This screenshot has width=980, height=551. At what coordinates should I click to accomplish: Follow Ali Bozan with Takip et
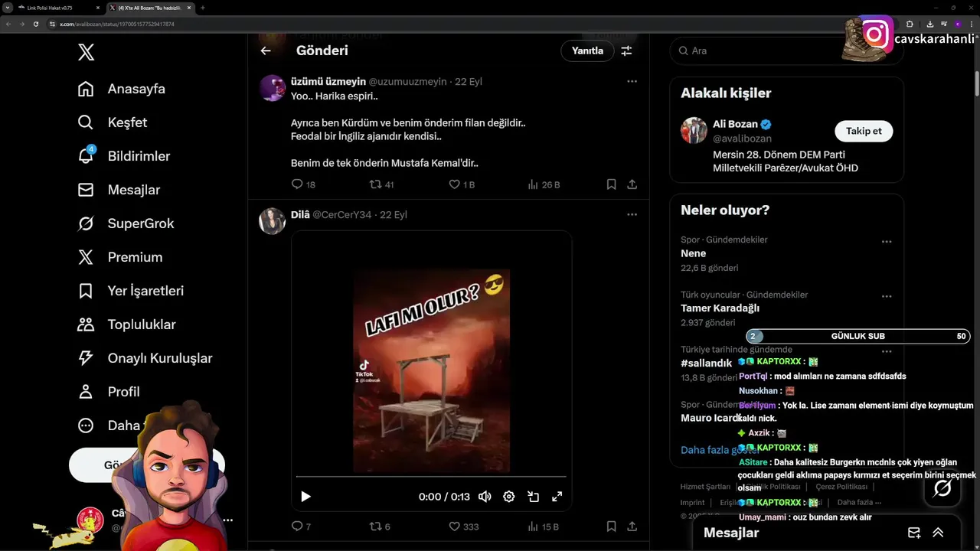point(864,131)
